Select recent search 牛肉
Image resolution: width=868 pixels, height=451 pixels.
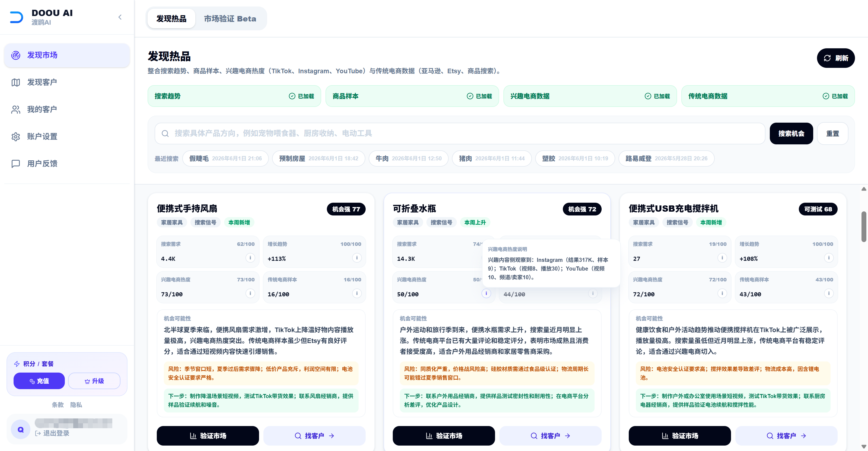click(x=409, y=158)
